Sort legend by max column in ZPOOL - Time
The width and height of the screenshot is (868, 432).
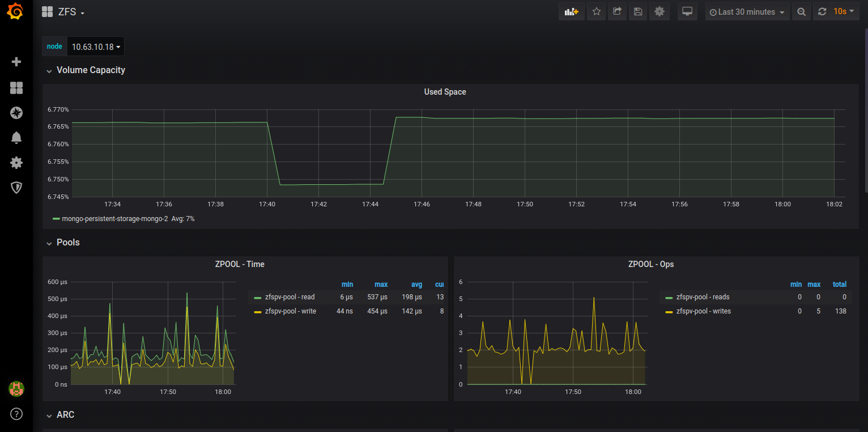tap(381, 285)
